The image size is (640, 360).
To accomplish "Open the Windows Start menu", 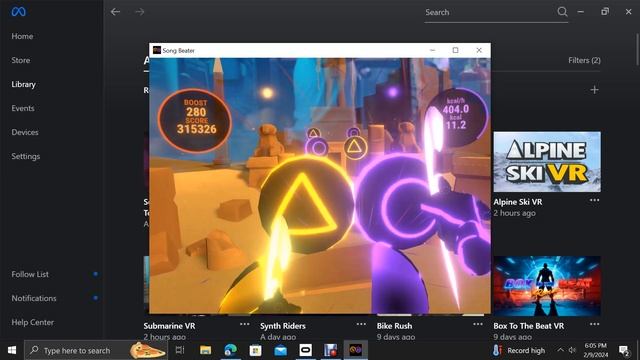I will pos(12,350).
